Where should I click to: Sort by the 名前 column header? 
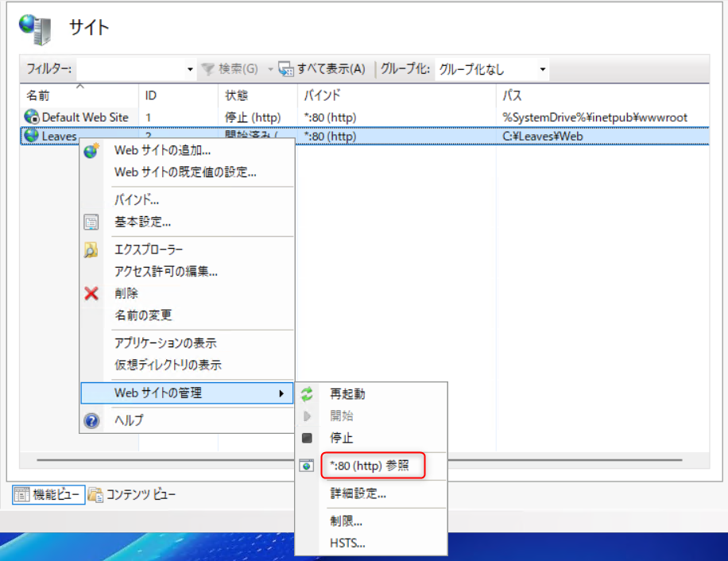coord(38,95)
